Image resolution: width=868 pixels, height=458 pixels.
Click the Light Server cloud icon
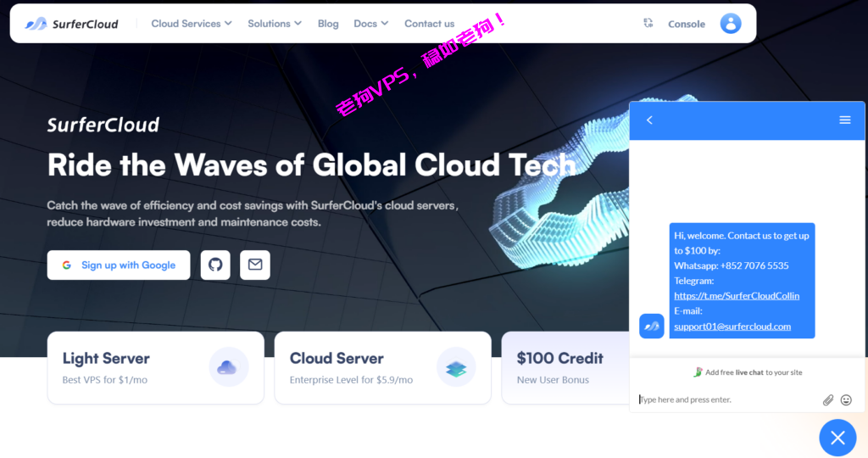(229, 367)
